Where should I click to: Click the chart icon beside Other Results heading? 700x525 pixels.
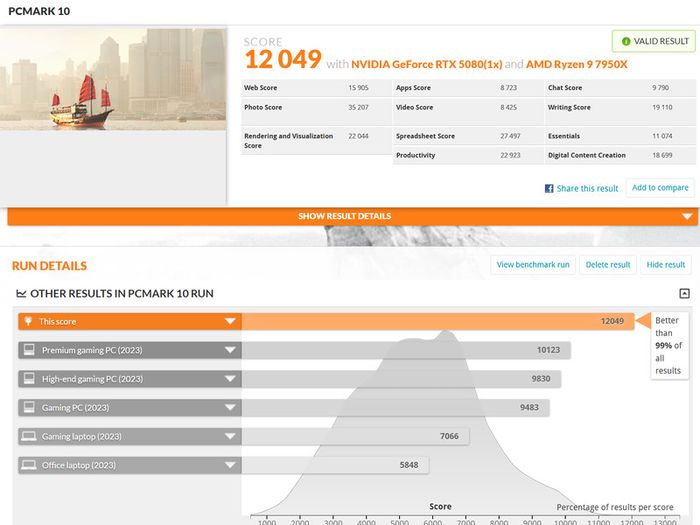coord(21,293)
